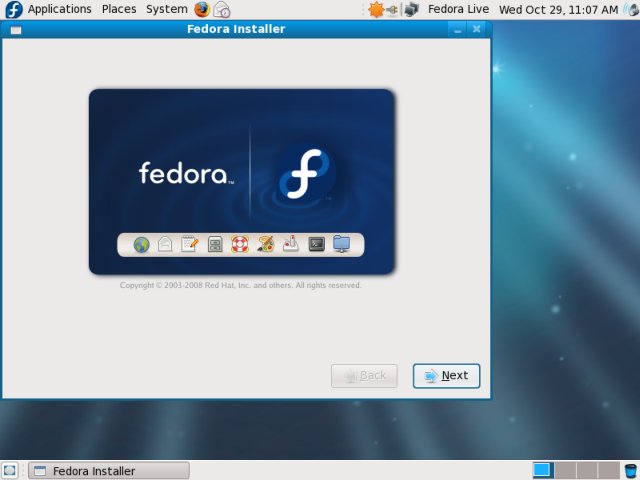Switch to the fourth workspace
This screenshot has width=640, height=480.
(609, 470)
